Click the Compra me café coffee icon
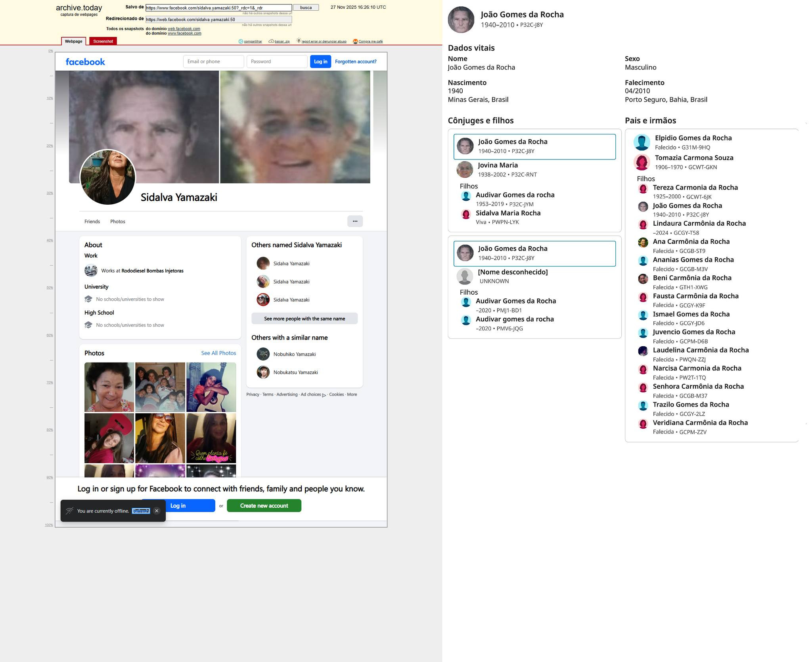Image resolution: width=812 pixels, height=662 pixels. point(355,42)
